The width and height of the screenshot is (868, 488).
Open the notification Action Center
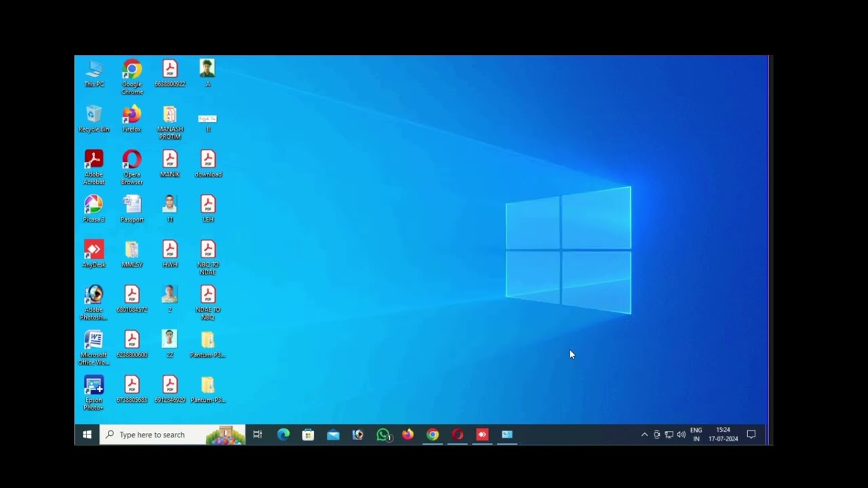coord(751,434)
